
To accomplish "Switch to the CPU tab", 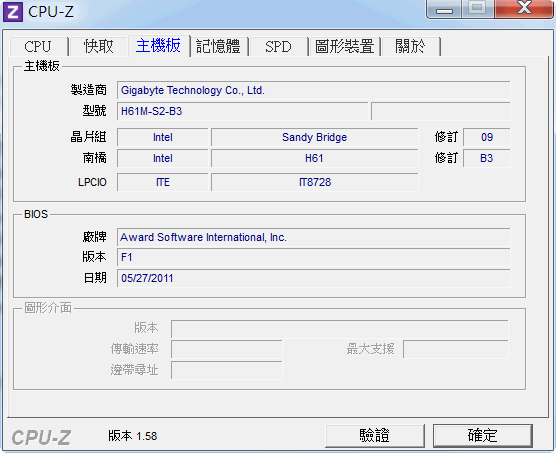I will pos(38,46).
